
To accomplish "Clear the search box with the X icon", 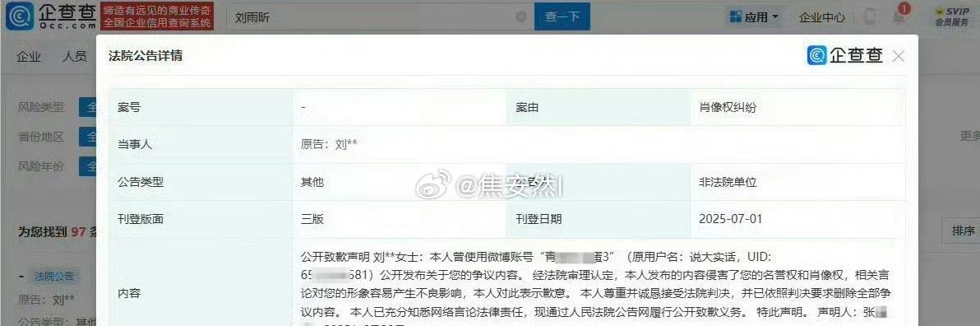I will pyautogui.click(x=520, y=17).
